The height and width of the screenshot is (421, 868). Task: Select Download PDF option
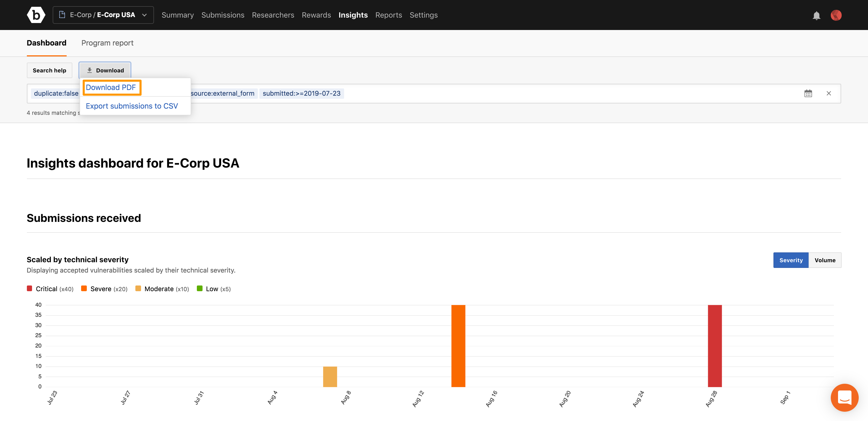(111, 87)
